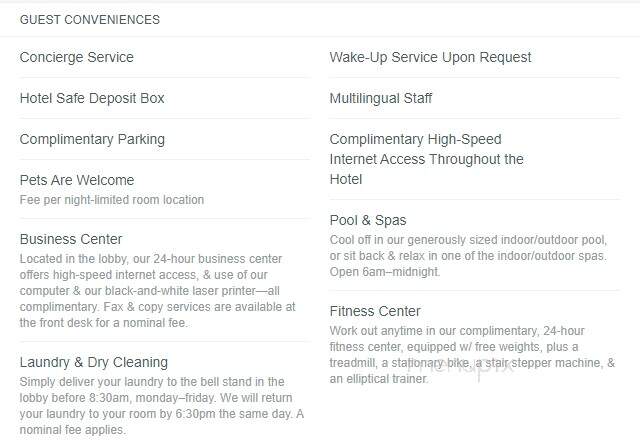The height and width of the screenshot is (448, 640).
Task: Click the Complimentary Parking amenity
Action: [92, 140]
